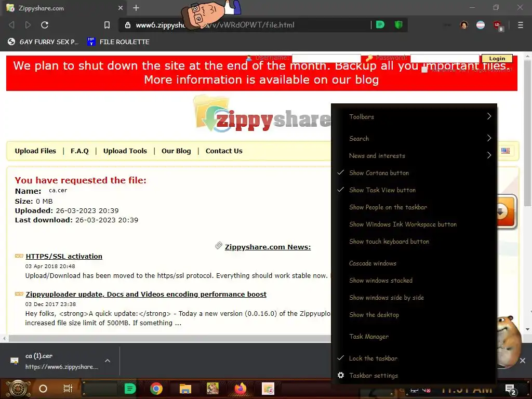
Task: Launch Task Manager from context menu
Action: coord(414,337)
